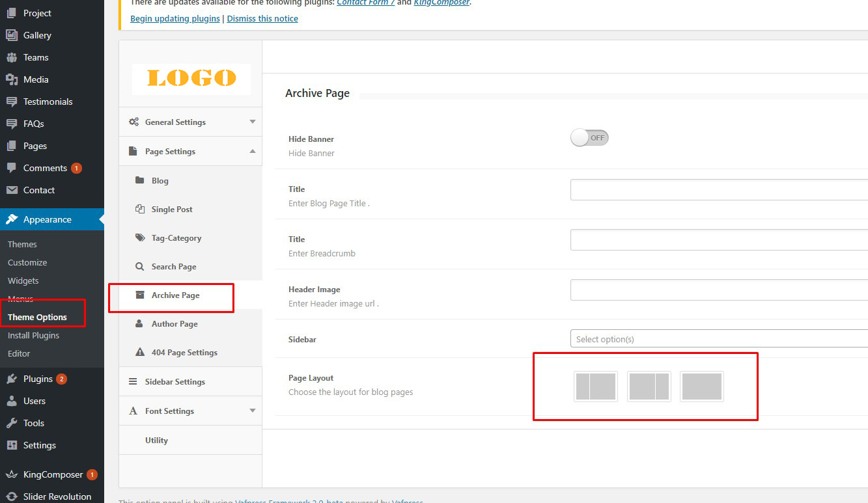868x503 pixels.
Task: Click the Plugins plug icon
Action: [12, 379]
